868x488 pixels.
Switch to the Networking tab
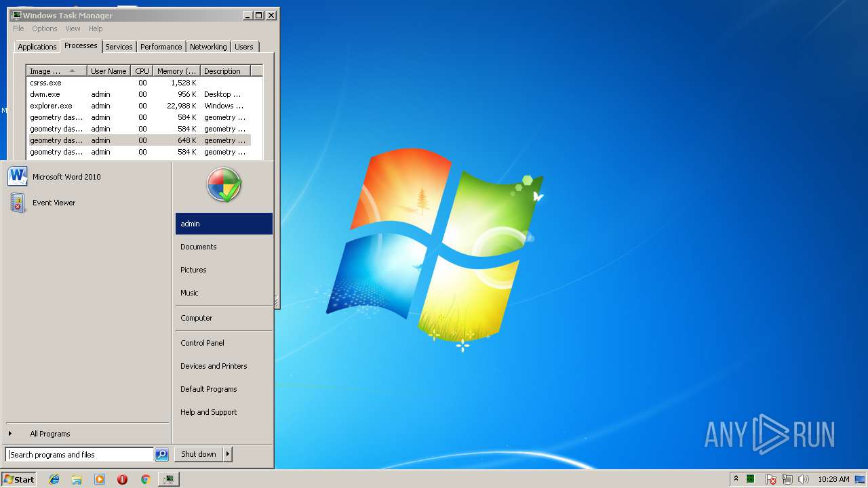[x=208, y=47]
